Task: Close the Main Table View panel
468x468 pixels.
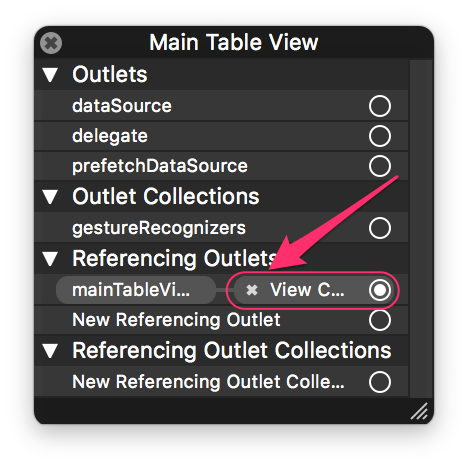Action: pos(51,43)
